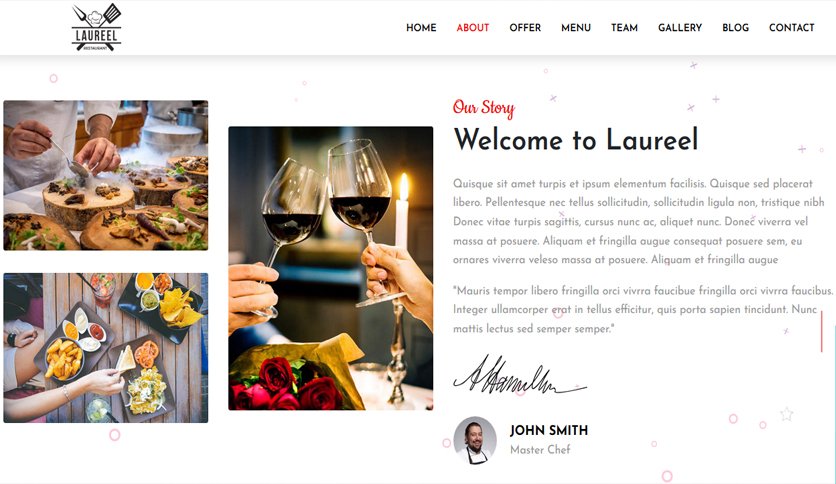Viewport: 836px width, 484px height.
Task: Click the snack platters table photo
Action: pyautogui.click(x=106, y=348)
